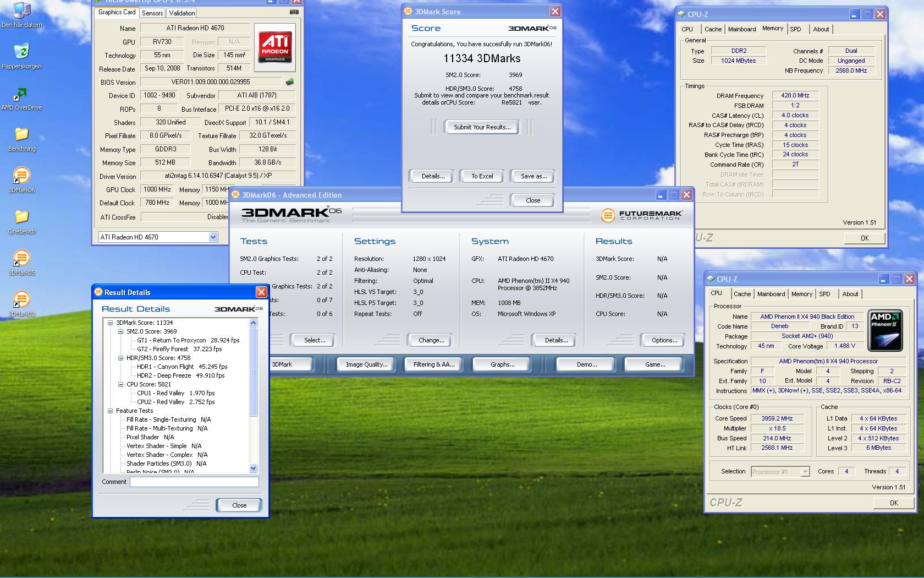Select the Pixel Shader N/A row

tap(150, 437)
